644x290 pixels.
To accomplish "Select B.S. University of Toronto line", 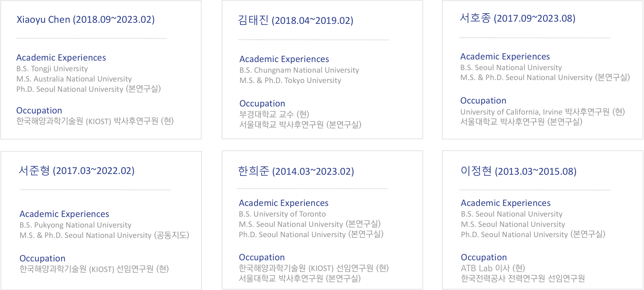I will (282, 214).
